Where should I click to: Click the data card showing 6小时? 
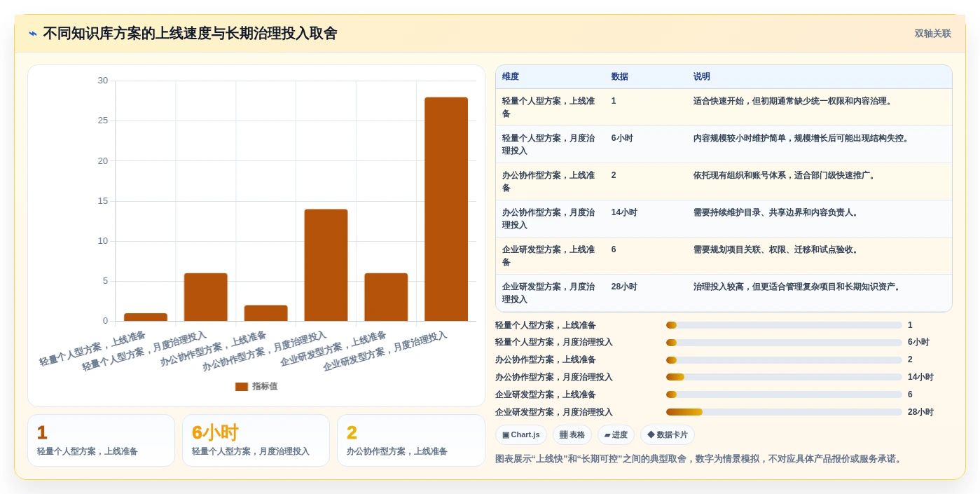click(256, 440)
